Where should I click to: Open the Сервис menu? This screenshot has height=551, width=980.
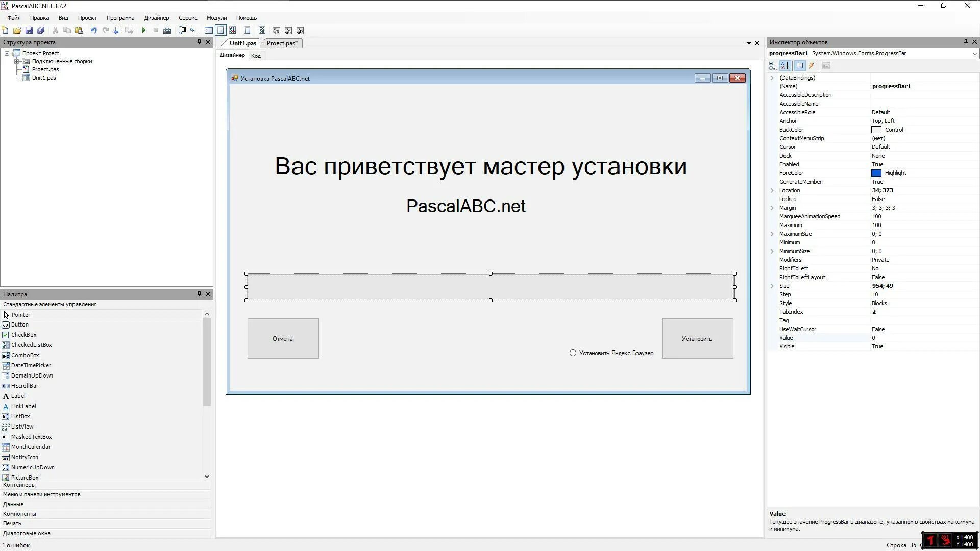coord(188,18)
